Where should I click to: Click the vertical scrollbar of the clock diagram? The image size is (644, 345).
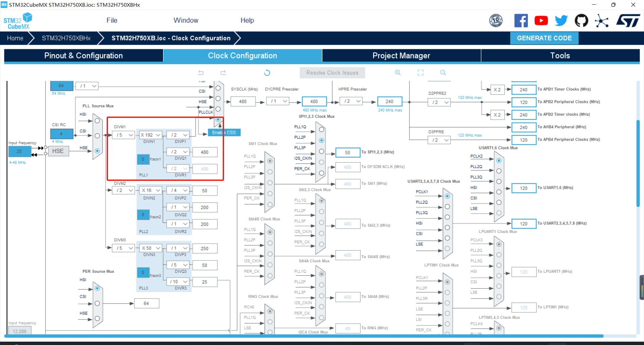pyautogui.click(x=638, y=163)
